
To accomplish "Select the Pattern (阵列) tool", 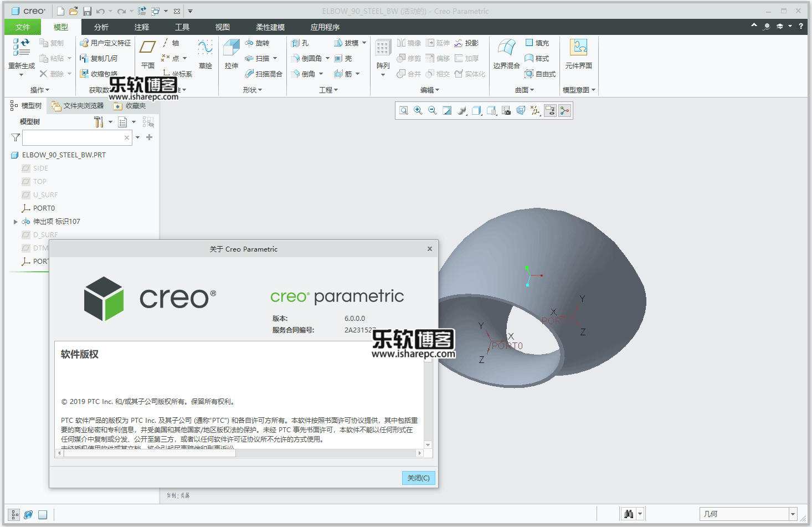I will pos(383,55).
